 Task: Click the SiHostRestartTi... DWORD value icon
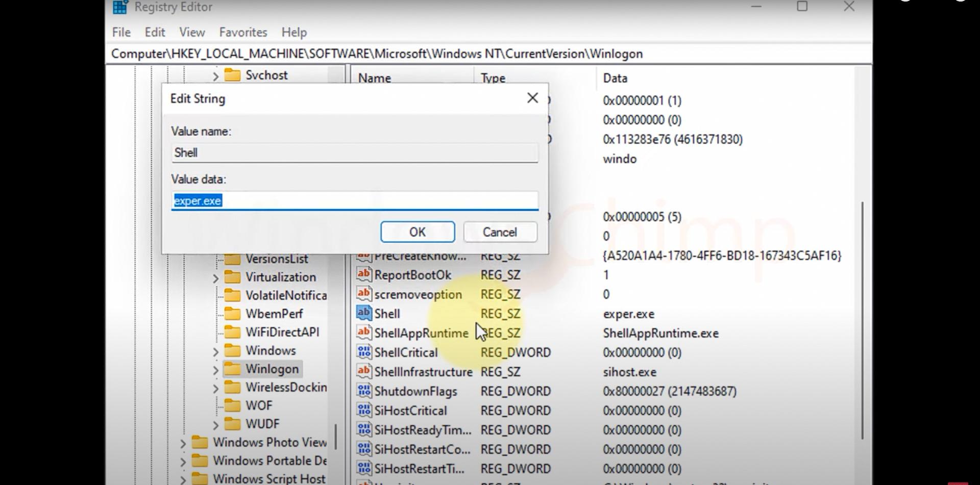(x=364, y=468)
